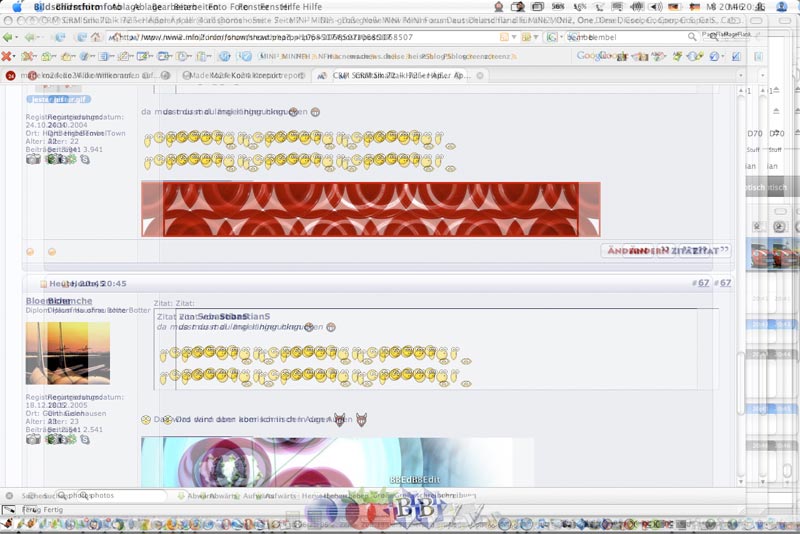Click the Apple menu icon
The height and width of the screenshot is (534, 800).
coord(17,7)
